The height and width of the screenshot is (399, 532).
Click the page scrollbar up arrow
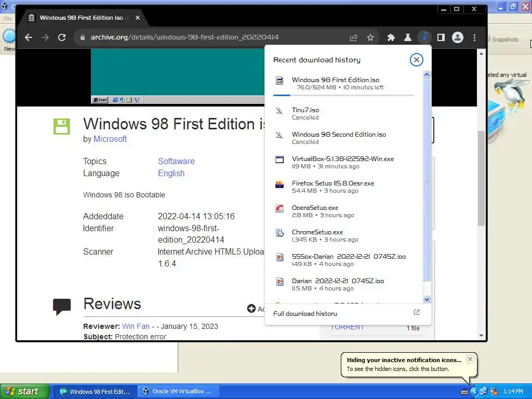point(482,54)
